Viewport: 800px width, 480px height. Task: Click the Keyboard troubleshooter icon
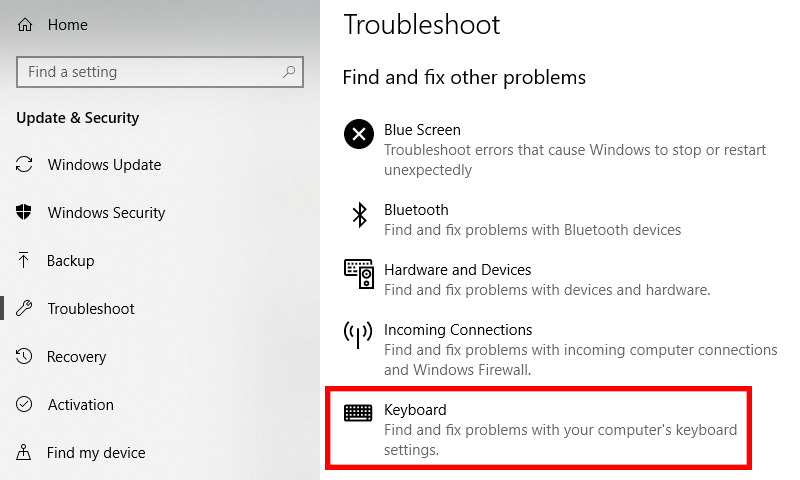pyautogui.click(x=358, y=413)
